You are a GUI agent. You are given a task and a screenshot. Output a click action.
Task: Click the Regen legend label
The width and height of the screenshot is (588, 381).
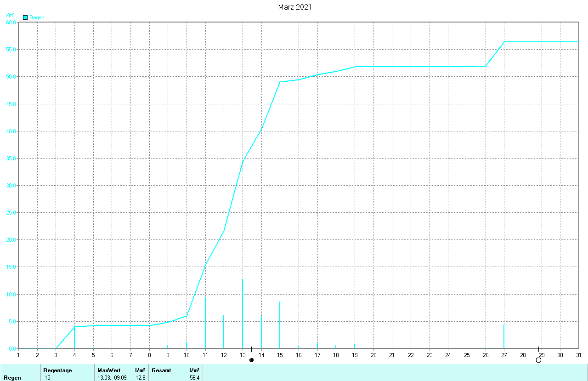37,17
